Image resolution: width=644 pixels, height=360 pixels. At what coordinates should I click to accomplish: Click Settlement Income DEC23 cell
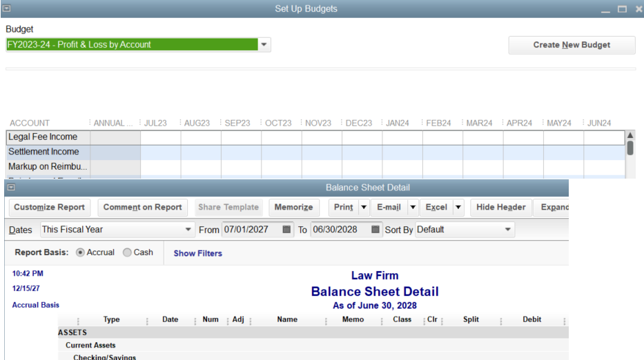tap(362, 152)
